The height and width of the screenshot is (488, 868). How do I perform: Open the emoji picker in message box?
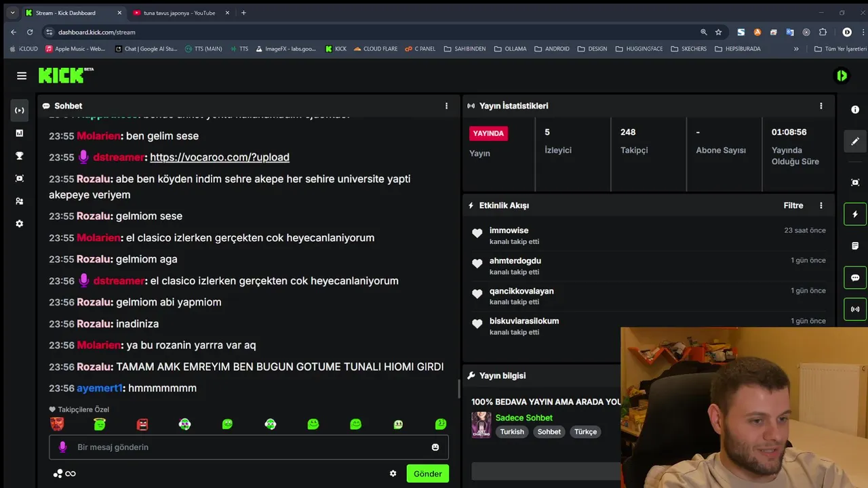coord(435,447)
